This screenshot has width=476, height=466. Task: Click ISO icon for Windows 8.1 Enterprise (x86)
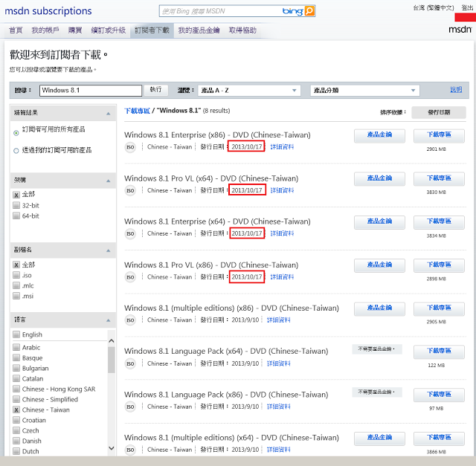point(130,147)
